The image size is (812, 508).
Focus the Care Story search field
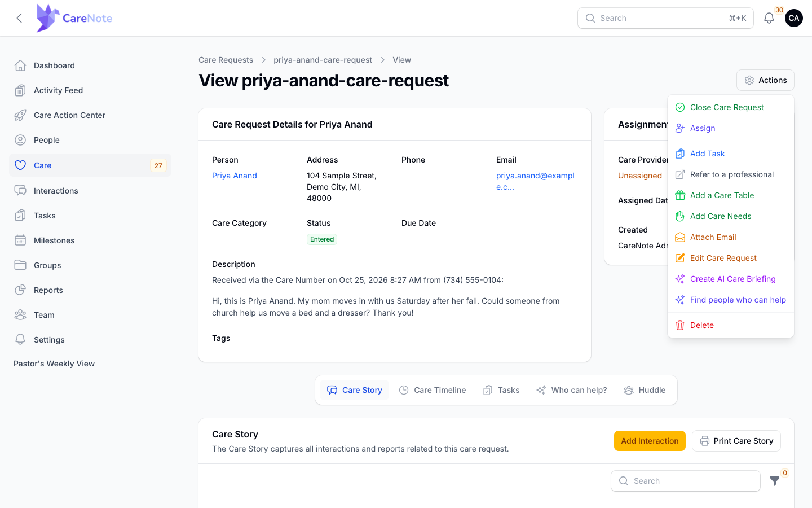click(686, 481)
